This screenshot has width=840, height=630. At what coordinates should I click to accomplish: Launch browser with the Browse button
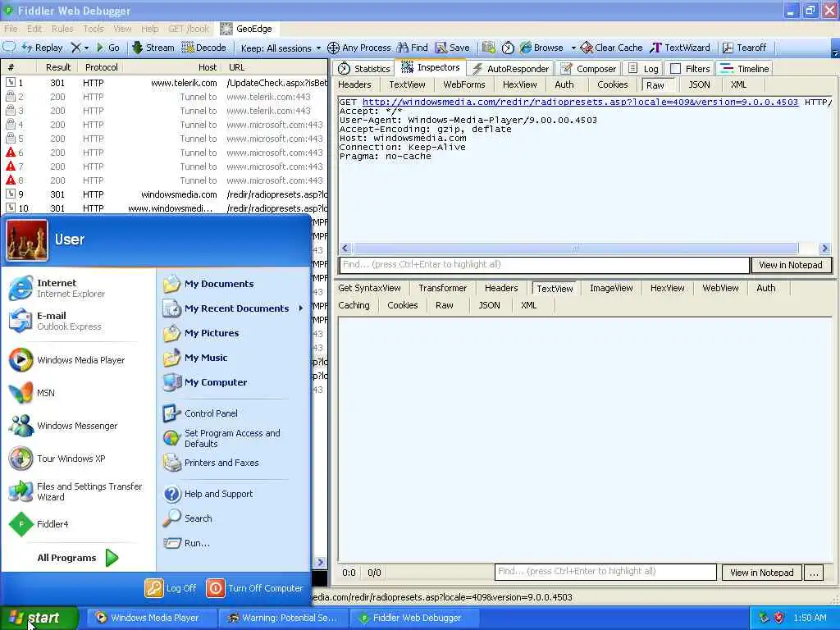(541, 48)
